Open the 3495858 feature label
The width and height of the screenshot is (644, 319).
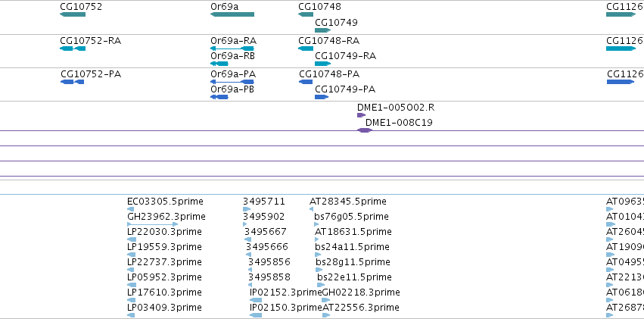pos(269,277)
